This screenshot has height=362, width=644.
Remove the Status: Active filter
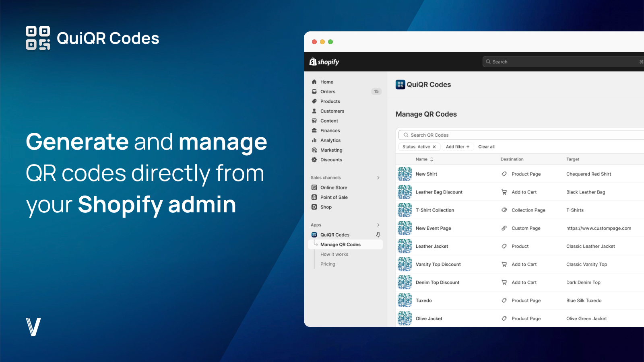click(x=434, y=147)
